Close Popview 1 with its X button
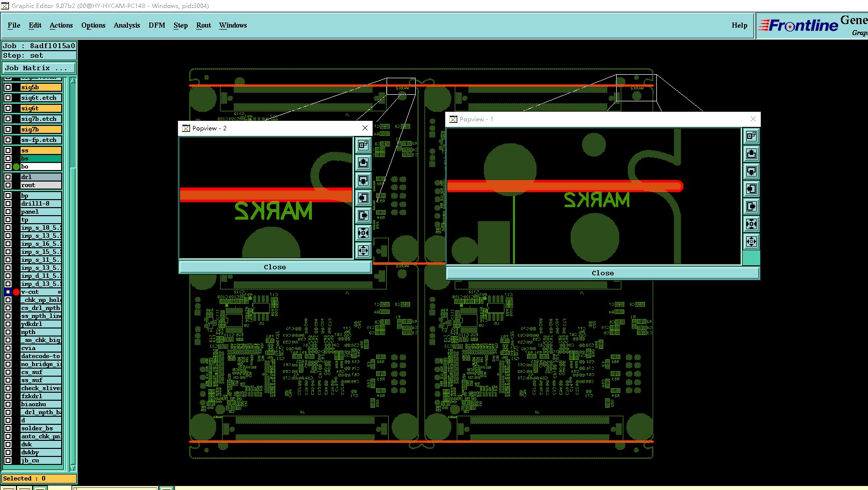 753,119
